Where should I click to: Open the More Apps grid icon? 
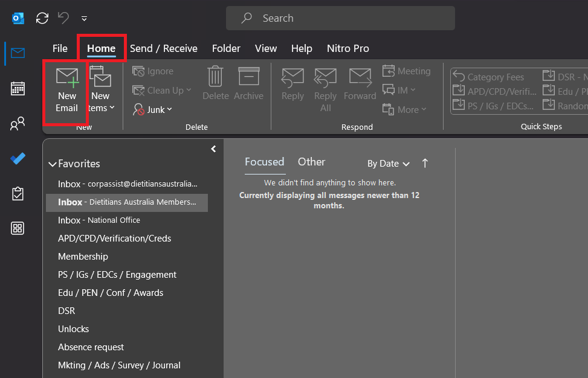point(18,228)
